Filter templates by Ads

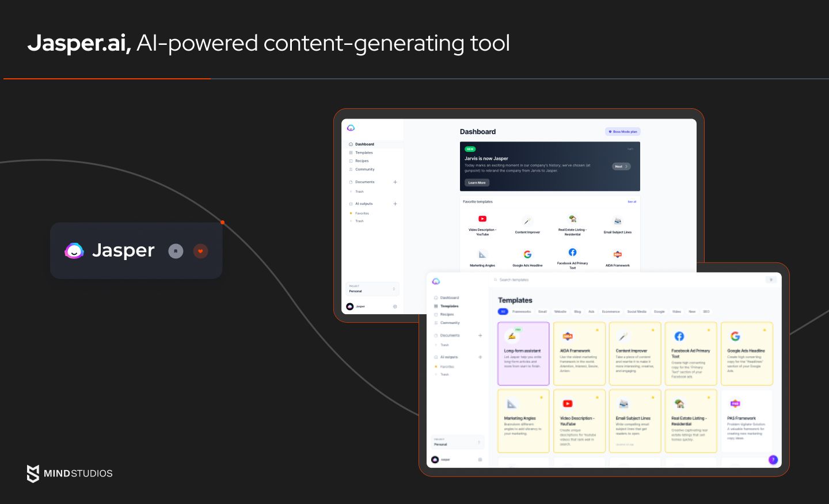(591, 312)
